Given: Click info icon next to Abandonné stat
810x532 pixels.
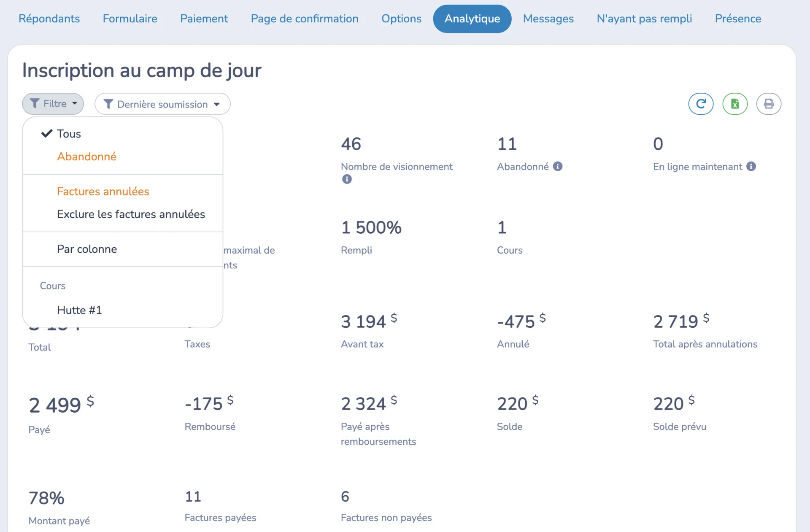Looking at the screenshot, I should point(558,166).
